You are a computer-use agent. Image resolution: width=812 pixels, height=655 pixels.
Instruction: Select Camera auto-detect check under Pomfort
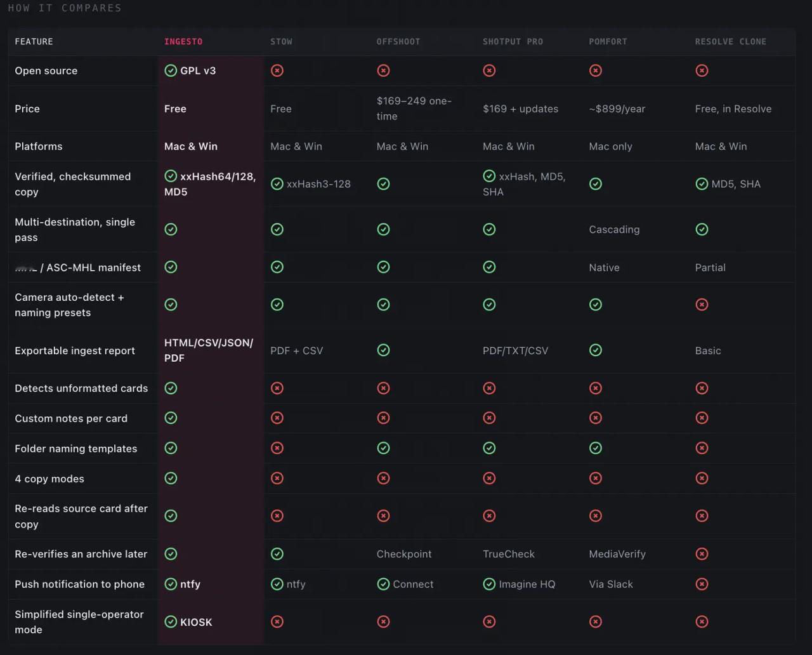coord(596,305)
